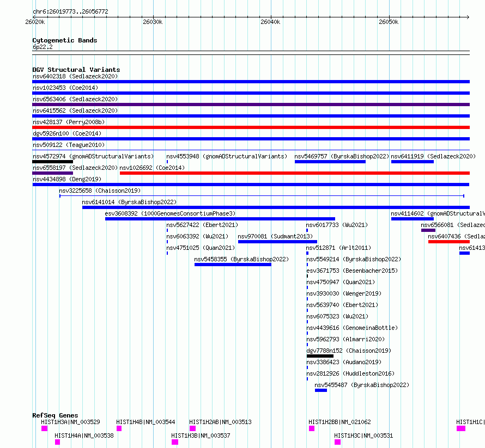Open the nsv4553948 (gnomADStructuralVariants) label
Viewport: 485px width, 448px height.
pyautogui.click(x=227, y=156)
